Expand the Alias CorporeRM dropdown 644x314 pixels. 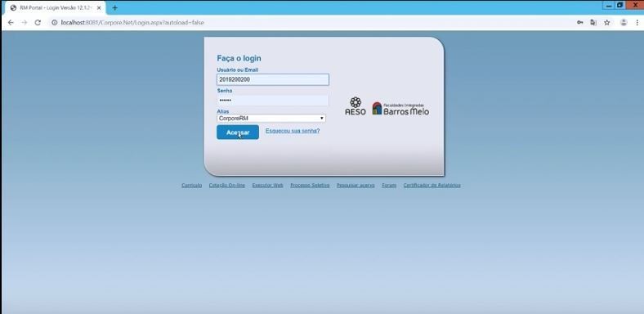click(x=271, y=119)
